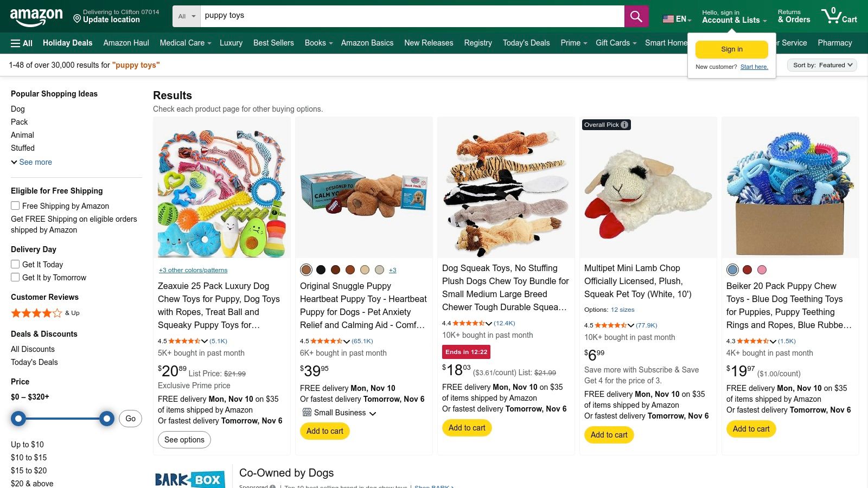Expand See more shopping ideas
This screenshot has height=488, width=868.
pos(31,162)
